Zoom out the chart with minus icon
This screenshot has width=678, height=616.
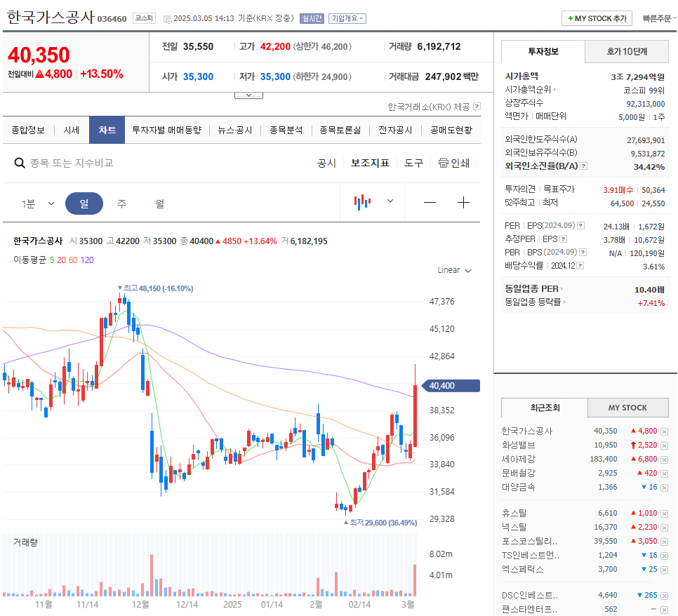(x=430, y=202)
